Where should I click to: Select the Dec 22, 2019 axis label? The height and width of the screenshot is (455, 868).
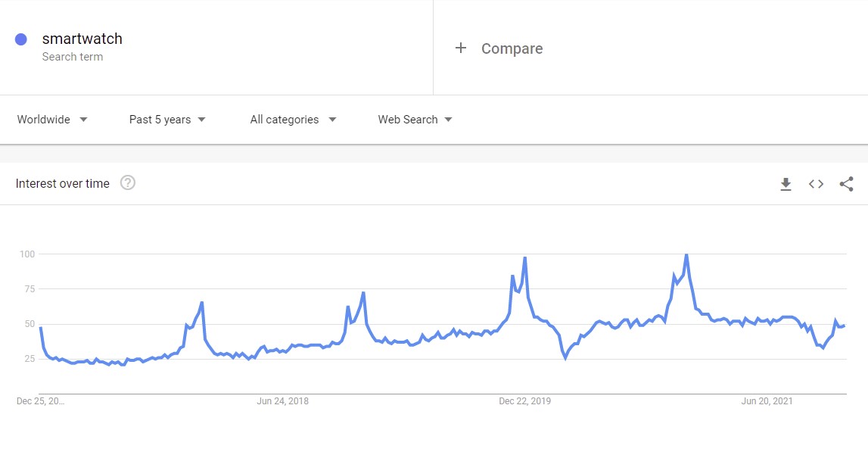click(524, 401)
